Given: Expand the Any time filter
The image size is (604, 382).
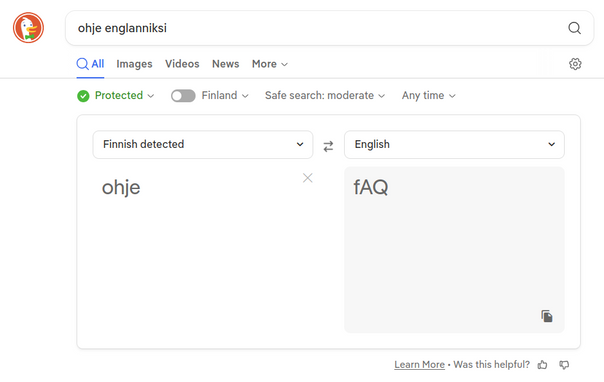Looking at the screenshot, I should (429, 96).
